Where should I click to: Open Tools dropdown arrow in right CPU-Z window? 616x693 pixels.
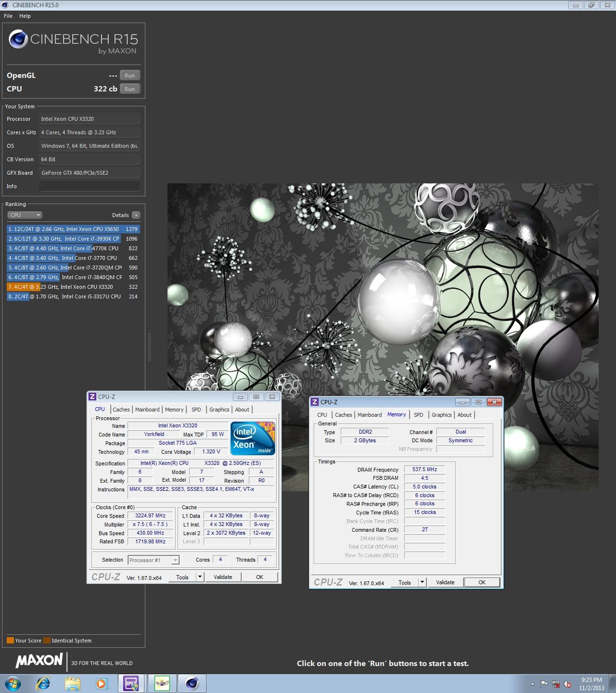pyautogui.click(x=423, y=582)
